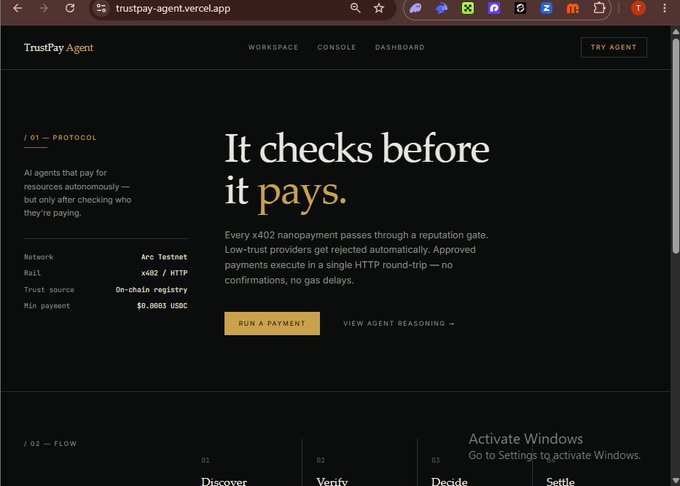Click the 'Verify' flow step heading
680x486 pixels.
pos(332,481)
